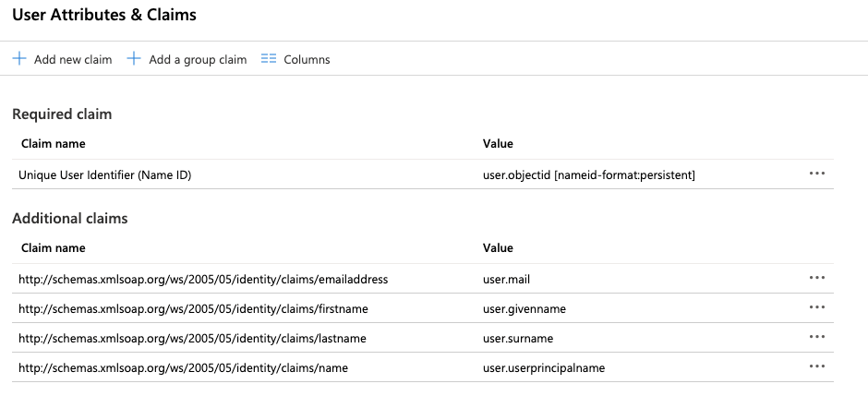Image resolution: width=868 pixels, height=396 pixels.
Task: Open the Unique User Identifier (Name ID) claim
Action: click(x=104, y=174)
